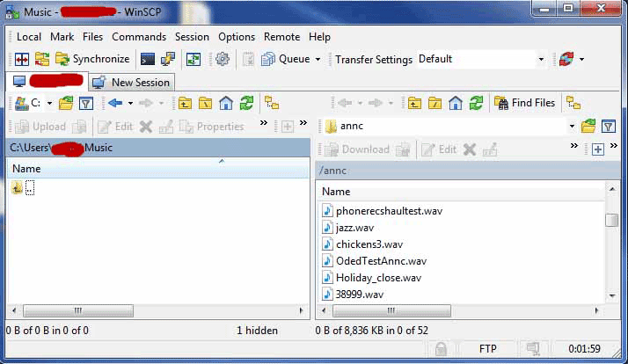Refresh the remote annc directory
This screenshot has width=628, height=364.
pos(476,103)
